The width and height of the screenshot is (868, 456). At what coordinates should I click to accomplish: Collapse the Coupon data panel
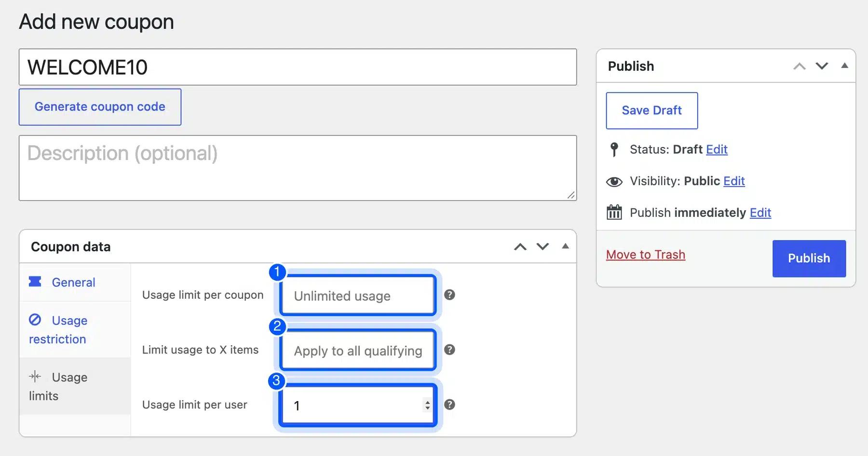pos(565,246)
